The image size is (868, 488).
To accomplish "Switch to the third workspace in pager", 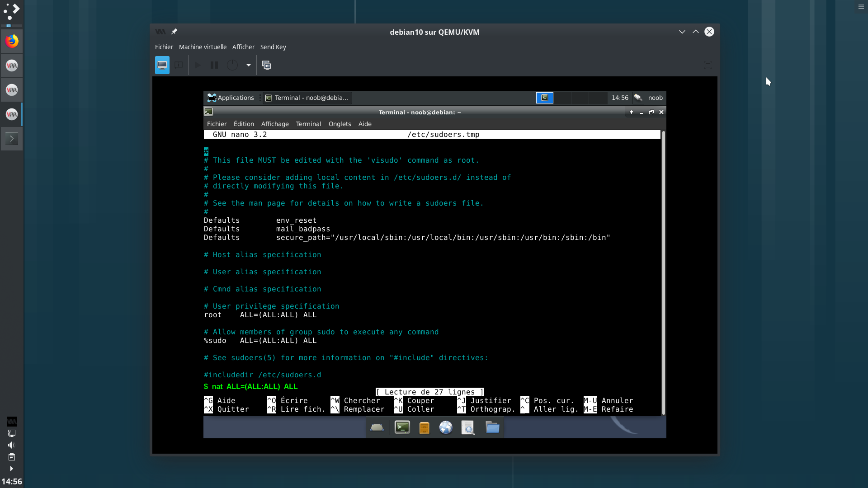I will [x=580, y=98].
